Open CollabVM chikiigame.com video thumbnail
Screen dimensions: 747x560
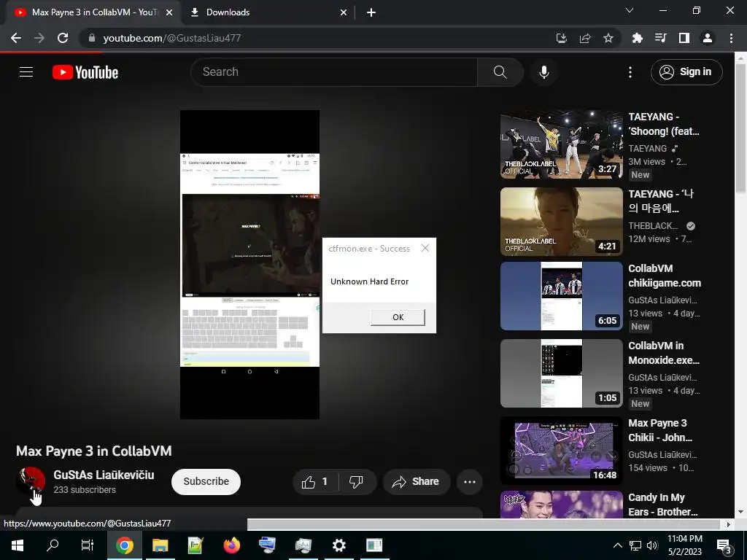coord(561,296)
